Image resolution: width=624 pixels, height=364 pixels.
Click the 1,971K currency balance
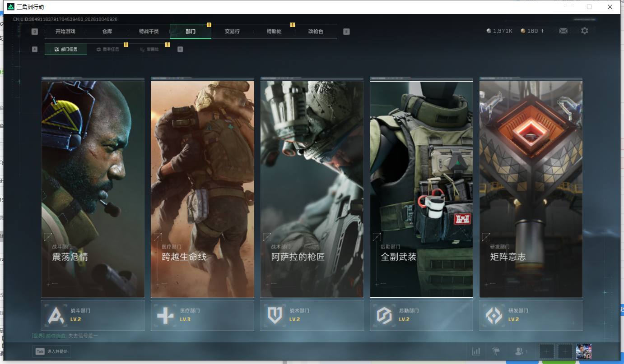click(499, 31)
